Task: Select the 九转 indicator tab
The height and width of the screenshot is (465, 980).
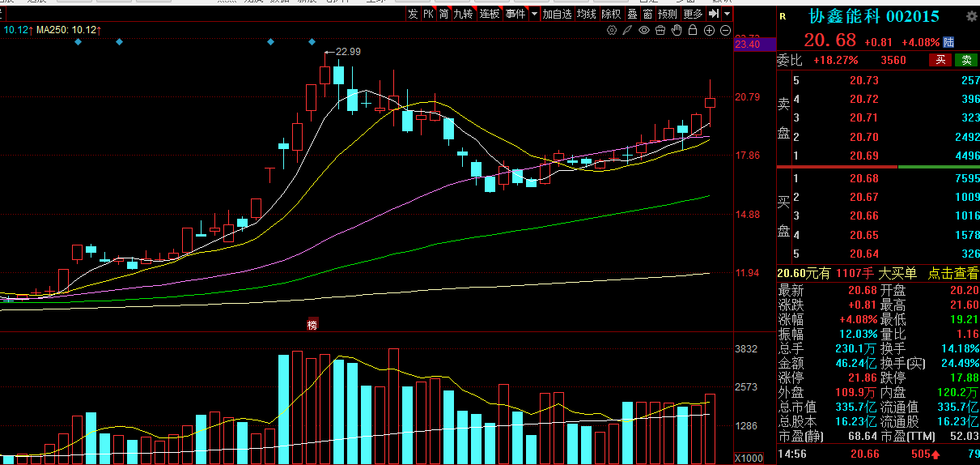Action: [x=463, y=14]
